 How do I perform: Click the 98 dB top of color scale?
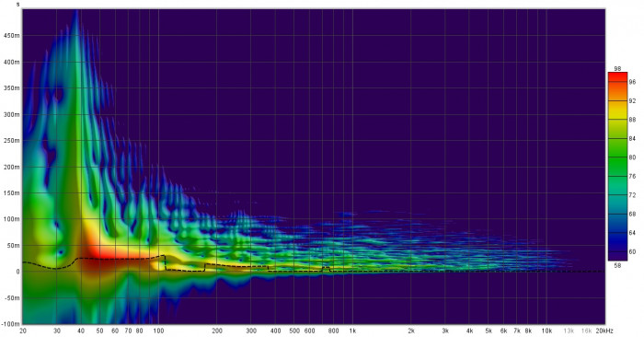[x=618, y=68]
